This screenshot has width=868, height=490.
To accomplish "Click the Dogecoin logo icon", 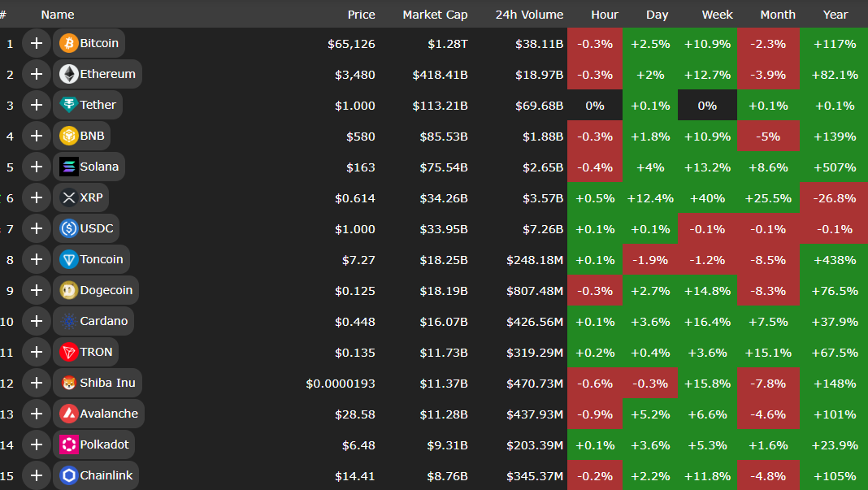I will pyautogui.click(x=68, y=290).
